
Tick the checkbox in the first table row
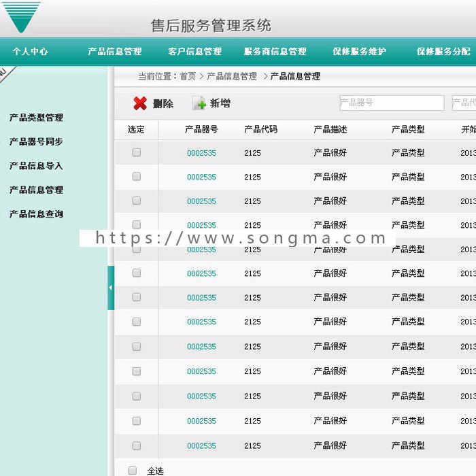pyautogui.click(x=137, y=152)
